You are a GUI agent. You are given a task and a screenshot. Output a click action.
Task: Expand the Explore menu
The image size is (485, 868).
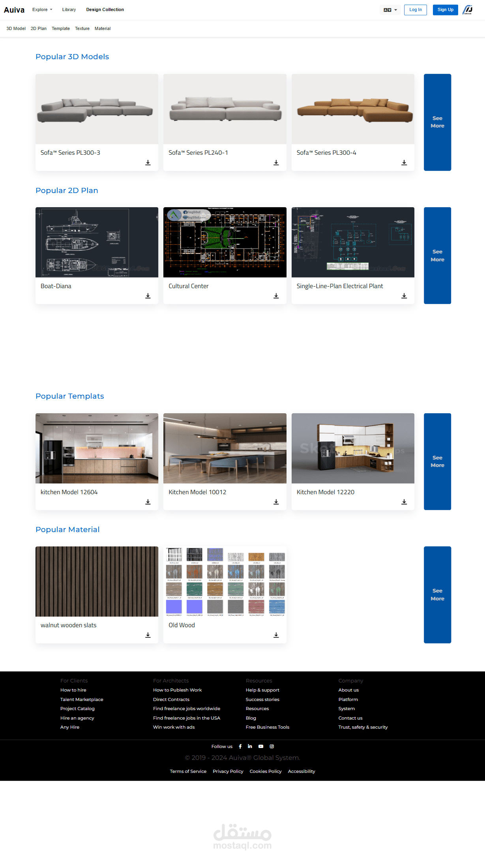tap(42, 9)
